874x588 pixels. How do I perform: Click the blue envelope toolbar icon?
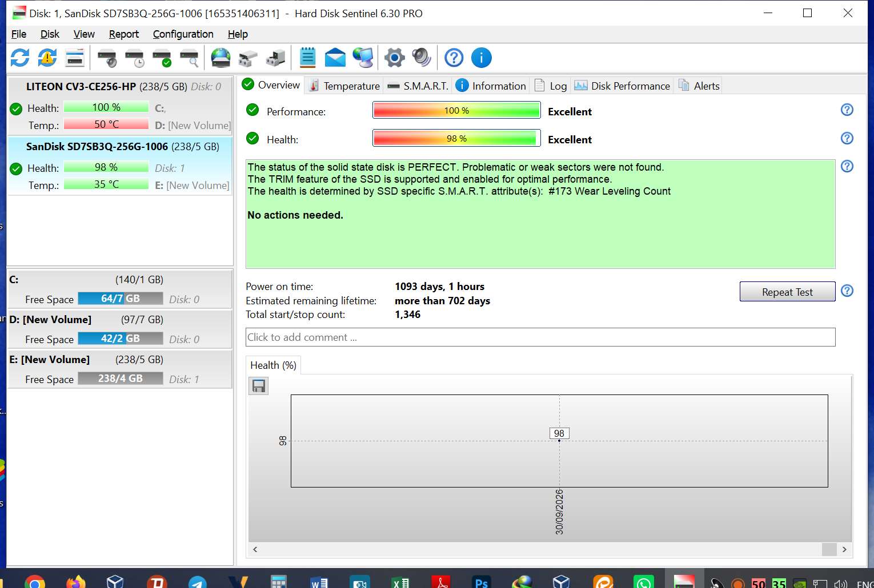(x=335, y=58)
